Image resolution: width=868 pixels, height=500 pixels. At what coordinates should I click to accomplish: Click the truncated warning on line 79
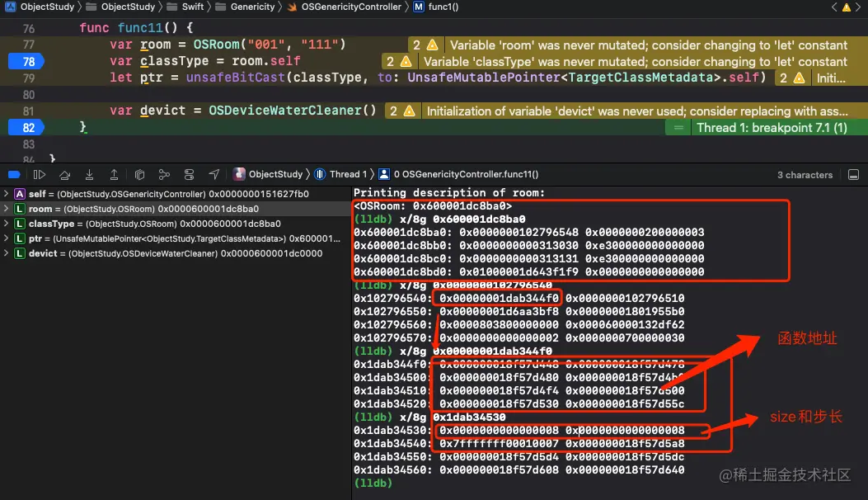pos(822,78)
